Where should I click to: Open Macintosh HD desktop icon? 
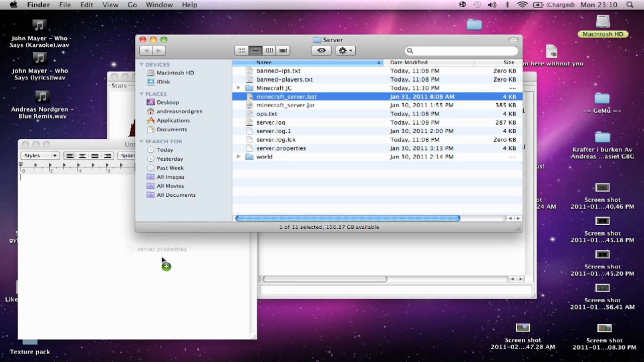tap(603, 22)
